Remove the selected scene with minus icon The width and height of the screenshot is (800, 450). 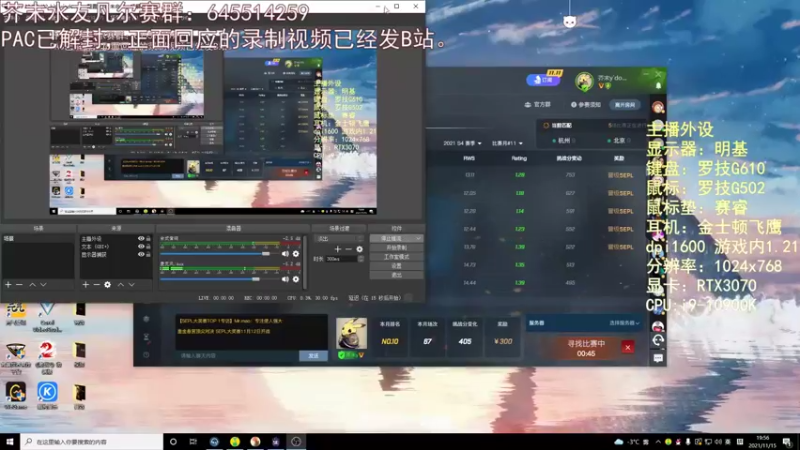tap(19, 285)
